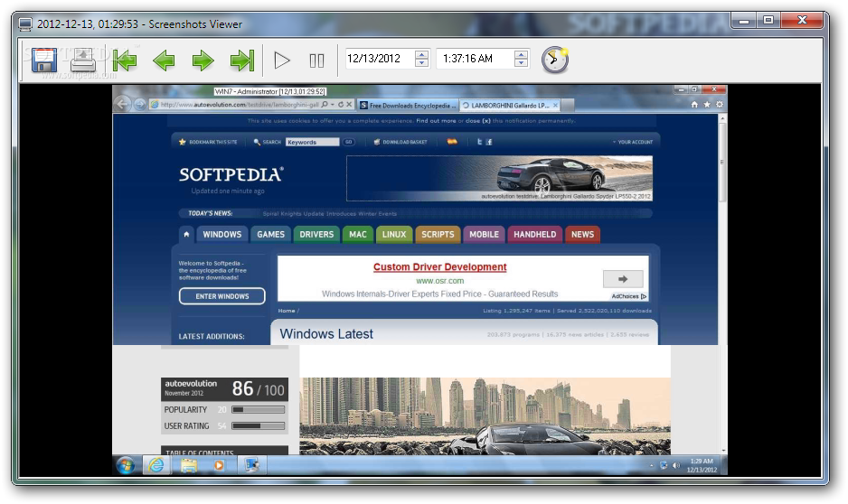This screenshot has width=848, height=504.
Task: Decrease the time with down spinner
Action: click(x=521, y=62)
